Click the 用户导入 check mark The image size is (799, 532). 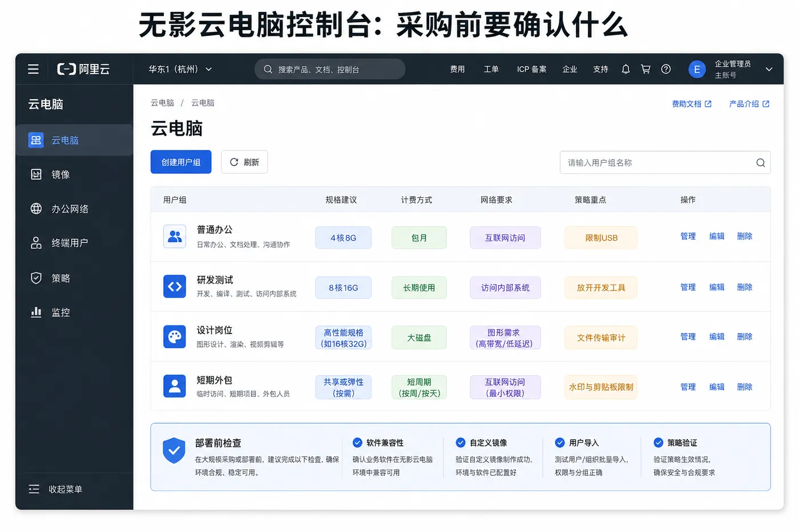[x=560, y=442]
